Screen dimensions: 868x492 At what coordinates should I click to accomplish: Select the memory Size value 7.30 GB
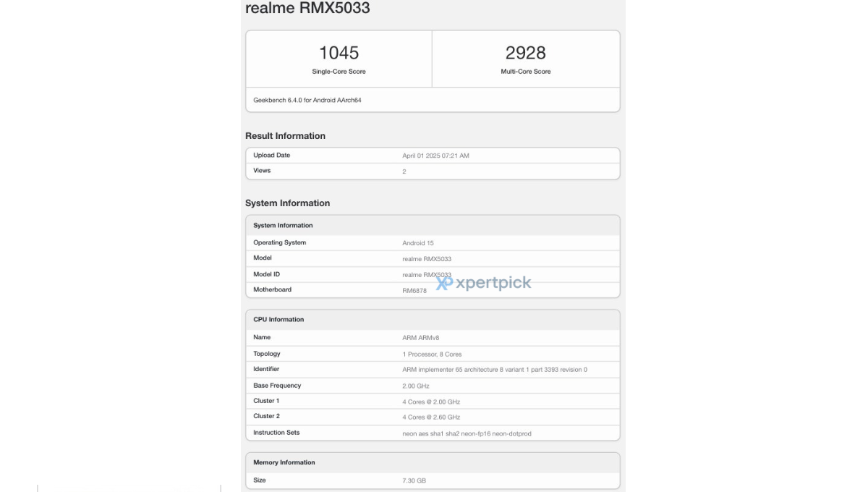point(414,481)
